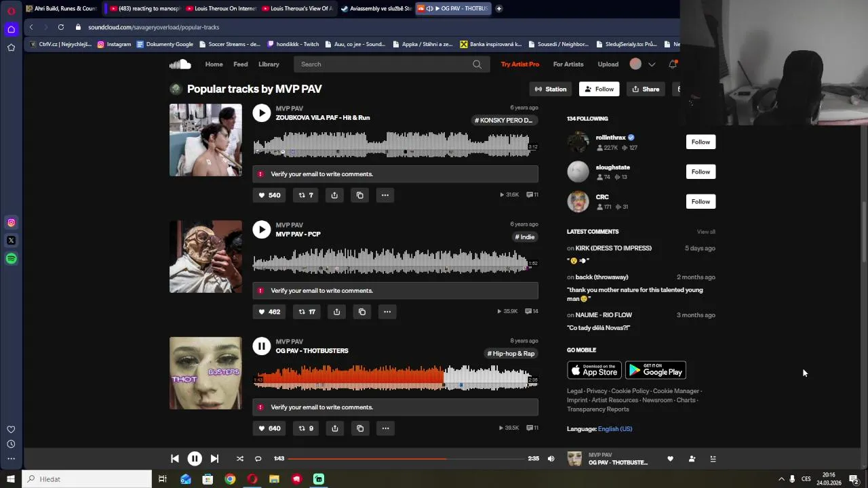This screenshot has width=868, height=488.
Task: Reload the page in the browser toolbar
Action: click(x=61, y=27)
